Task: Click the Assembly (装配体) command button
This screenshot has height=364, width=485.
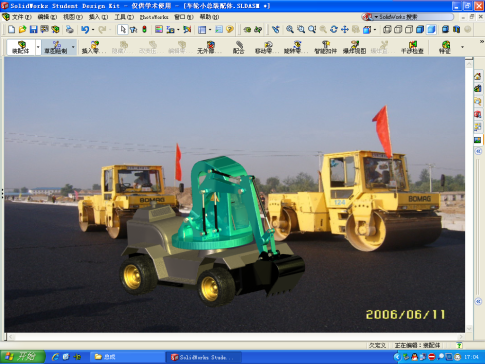Action: [21, 47]
